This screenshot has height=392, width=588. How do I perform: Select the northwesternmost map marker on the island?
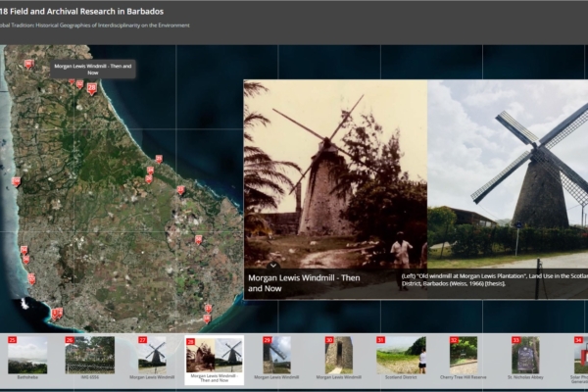pos(28,64)
